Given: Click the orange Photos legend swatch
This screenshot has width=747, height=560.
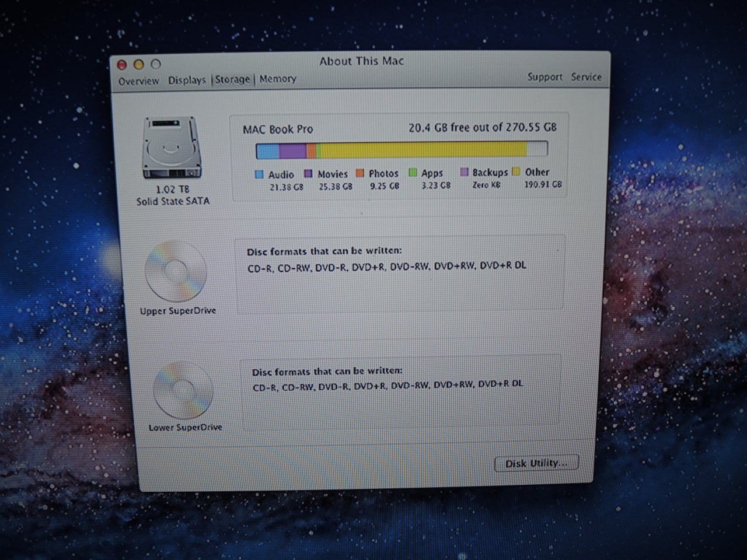Looking at the screenshot, I should (360, 173).
